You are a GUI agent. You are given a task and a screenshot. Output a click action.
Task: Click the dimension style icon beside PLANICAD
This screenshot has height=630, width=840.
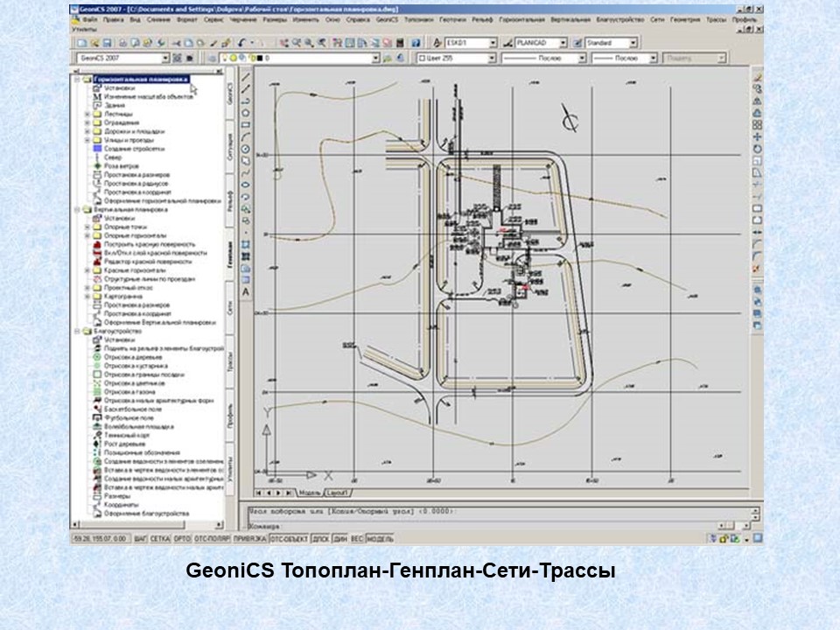(x=507, y=43)
